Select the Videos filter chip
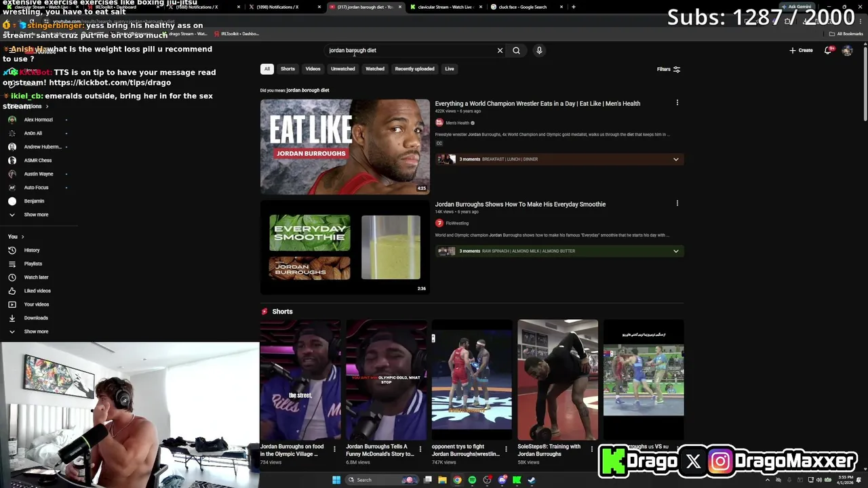The width and height of the screenshot is (868, 488). click(x=313, y=68)
